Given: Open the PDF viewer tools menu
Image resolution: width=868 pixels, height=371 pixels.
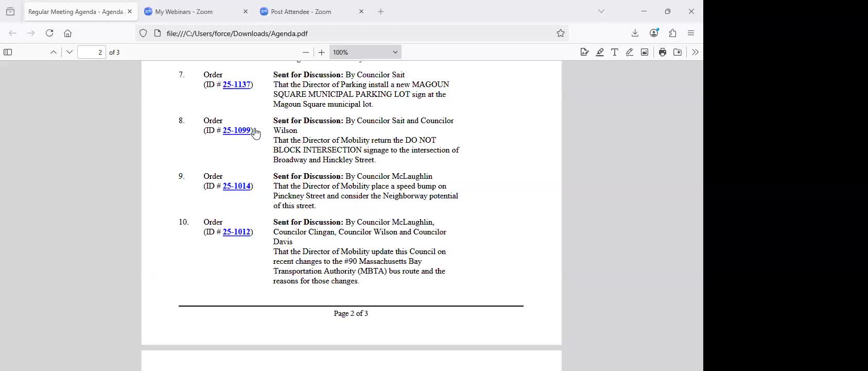Looking at the screenshot, I should (695, 52).
